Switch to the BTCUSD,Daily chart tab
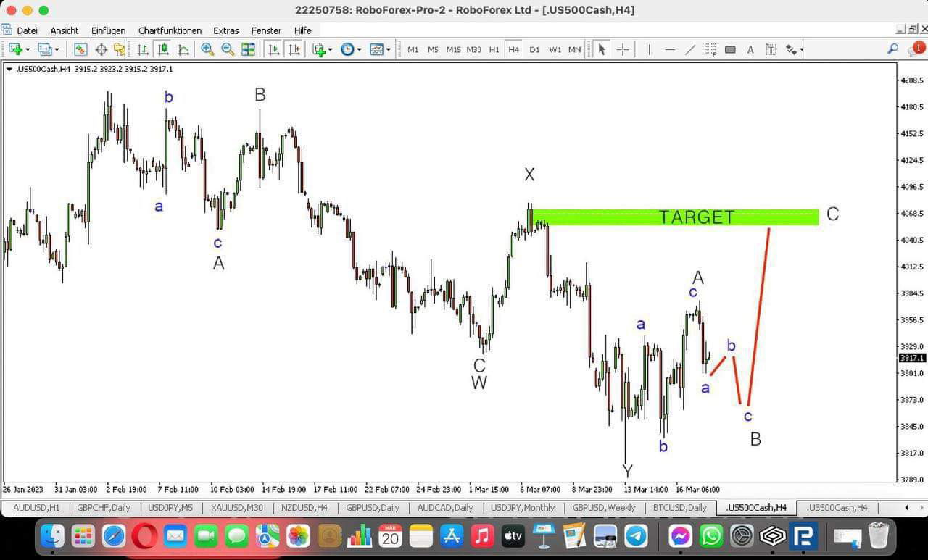Screen dimensions: 928x560 pyautogui.click(x=679, y=508)
